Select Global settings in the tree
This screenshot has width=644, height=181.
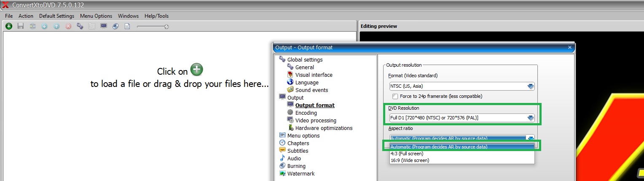tap(305, 59)
